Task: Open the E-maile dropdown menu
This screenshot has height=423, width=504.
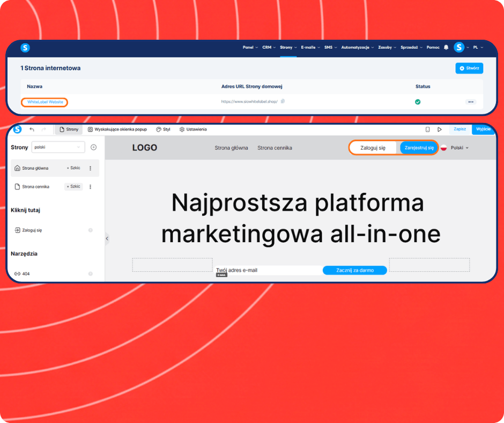Action: [x=310, y=47]
